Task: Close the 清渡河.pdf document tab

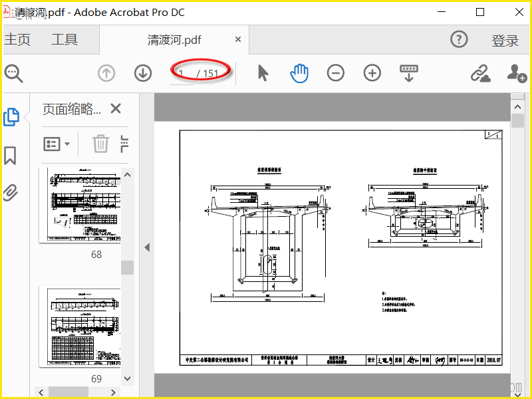Action: 238,40
